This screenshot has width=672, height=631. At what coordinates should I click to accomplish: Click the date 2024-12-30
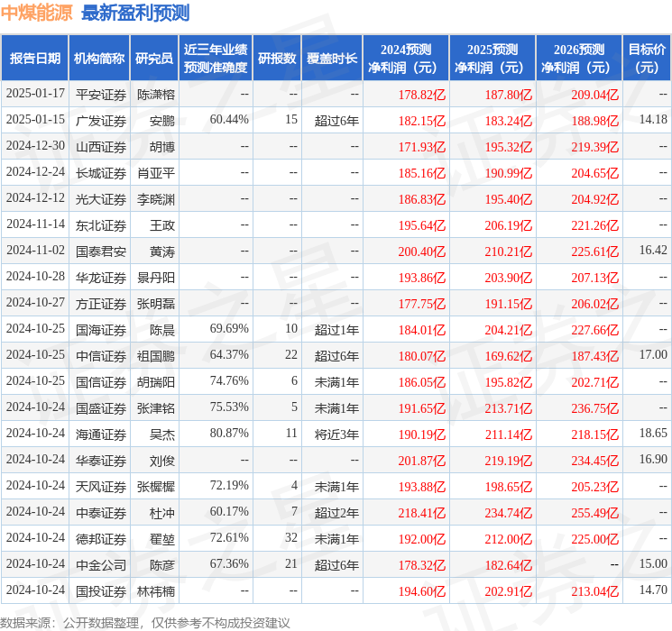tap(35, 146)
